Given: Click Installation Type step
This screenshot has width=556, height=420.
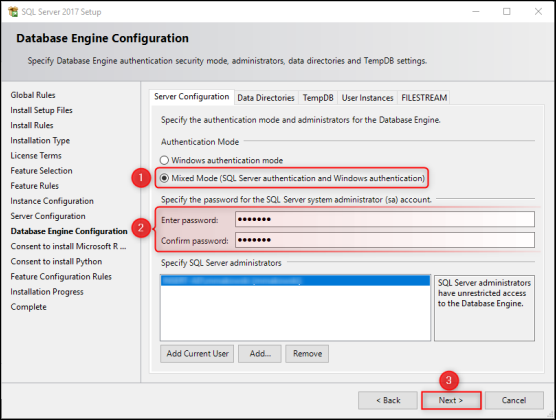Looking at the screenshot, I should (x=40, y=141).
